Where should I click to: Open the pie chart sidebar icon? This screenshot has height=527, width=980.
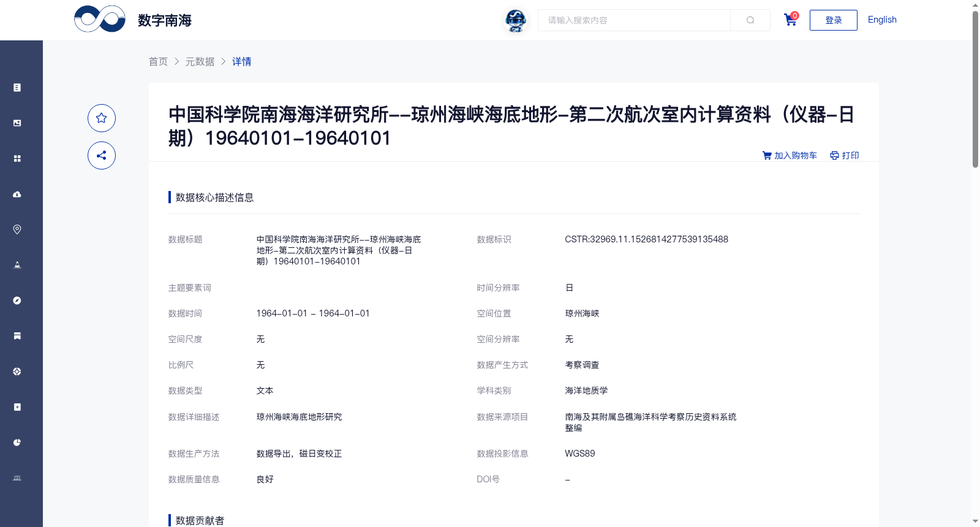tap(17, 443)
